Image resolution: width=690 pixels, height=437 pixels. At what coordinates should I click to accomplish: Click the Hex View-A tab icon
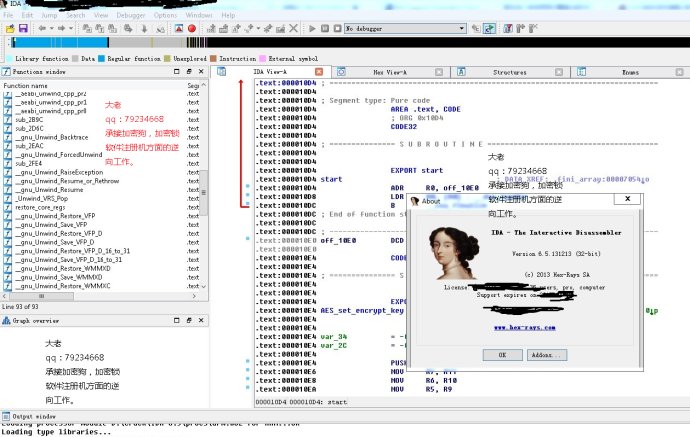[x=341, y=72]
